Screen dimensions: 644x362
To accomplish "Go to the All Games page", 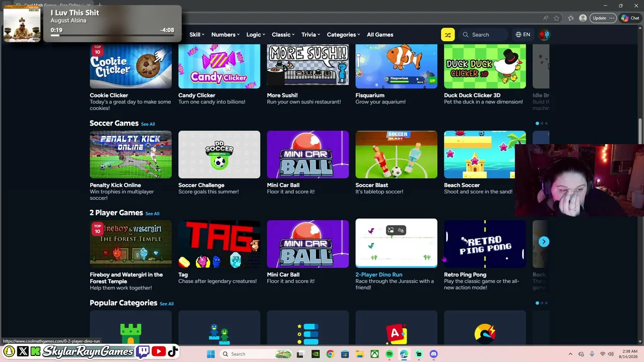I will [x=380, y=35].
